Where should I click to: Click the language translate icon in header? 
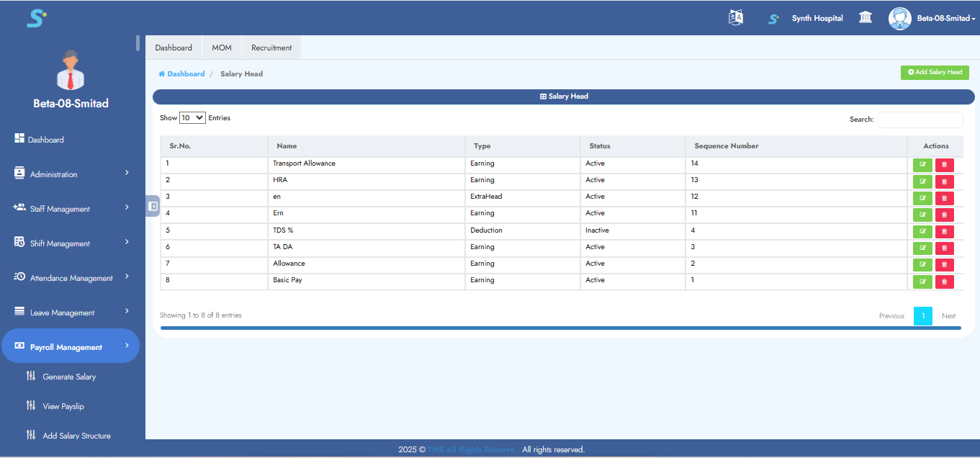pos(735,18)
